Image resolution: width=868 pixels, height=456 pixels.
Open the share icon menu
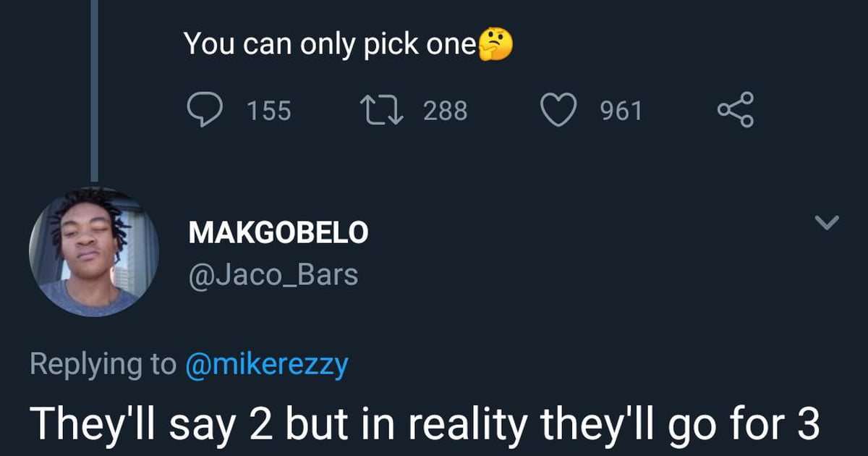click(736, 110)
